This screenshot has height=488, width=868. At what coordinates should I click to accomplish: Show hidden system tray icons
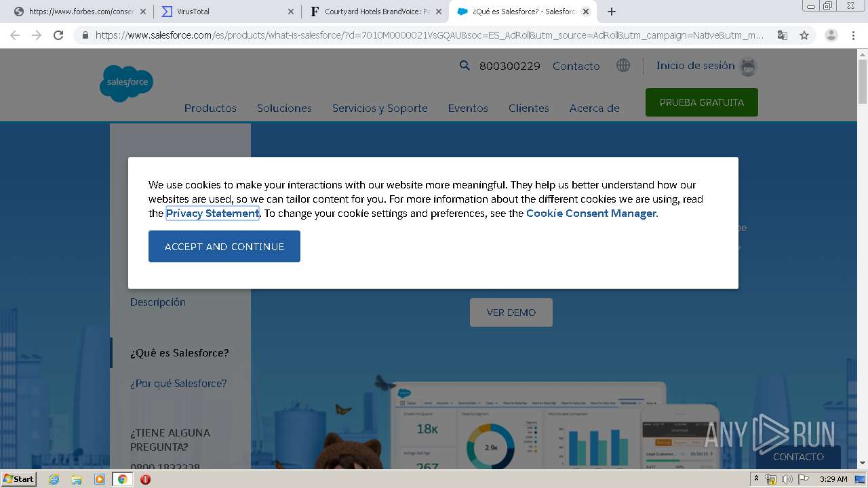point(756,479)
